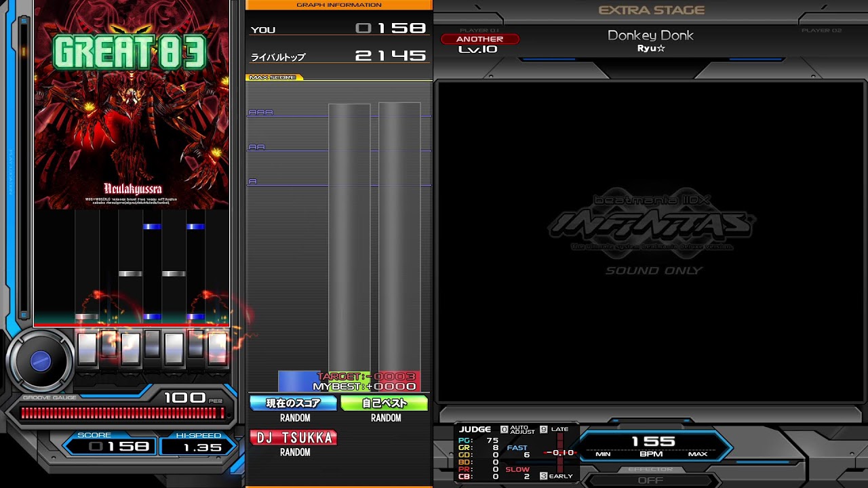Click the GRAPH INFORMATION header
This screenshot has width=868, height=488.
339,5
